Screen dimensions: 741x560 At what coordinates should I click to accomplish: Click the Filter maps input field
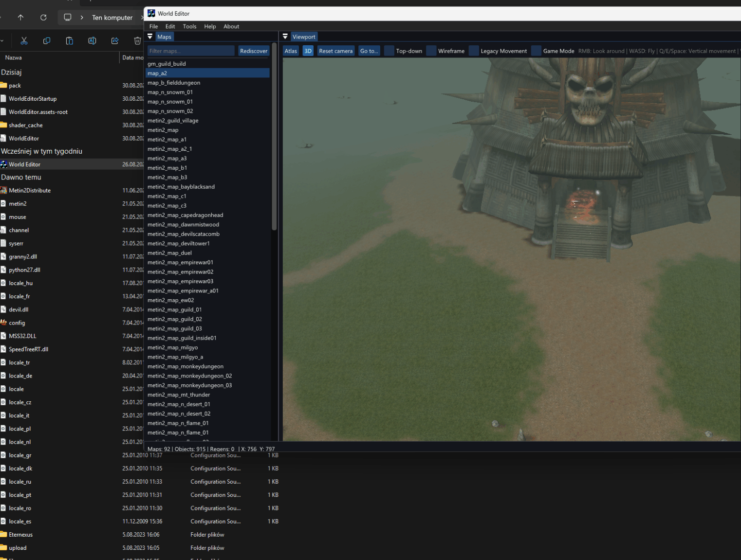[x=191, y=51]
